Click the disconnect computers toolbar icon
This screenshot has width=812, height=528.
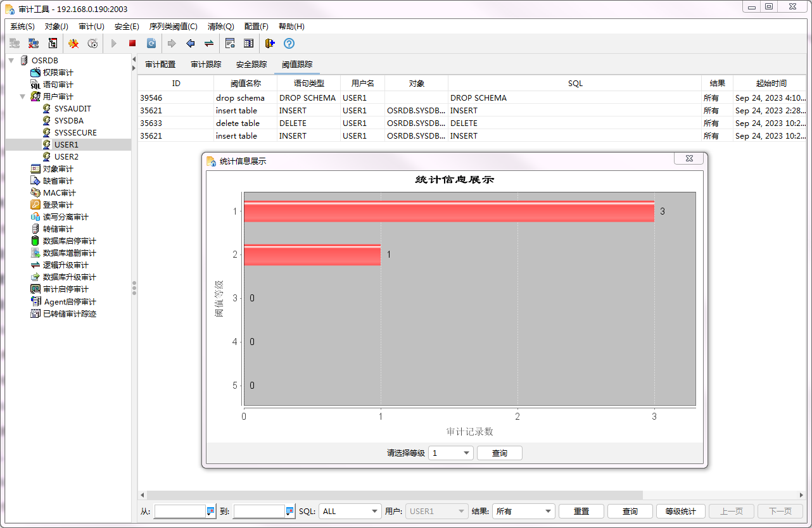tap(34, 44)
